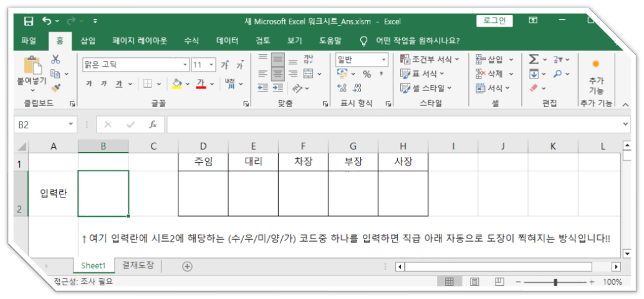644x299 pixels.
Task: Toggle middle vertical alignment
Action: (277, 60)
